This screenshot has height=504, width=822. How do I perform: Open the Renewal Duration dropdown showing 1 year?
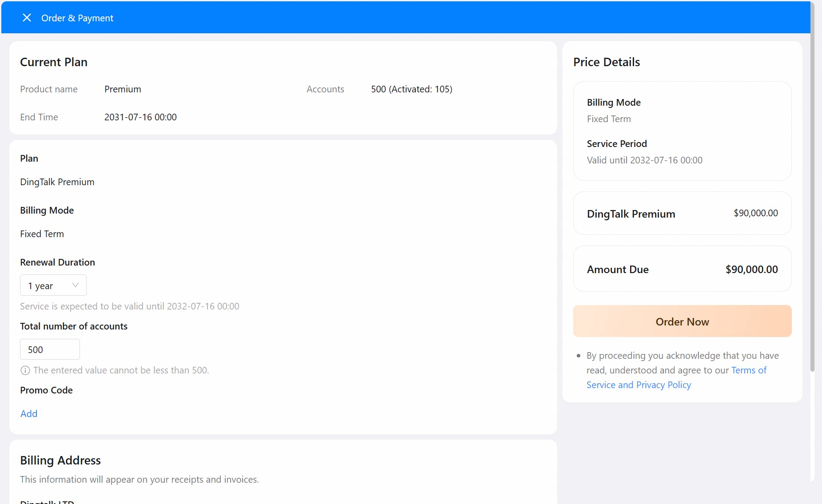pos(53,286)
